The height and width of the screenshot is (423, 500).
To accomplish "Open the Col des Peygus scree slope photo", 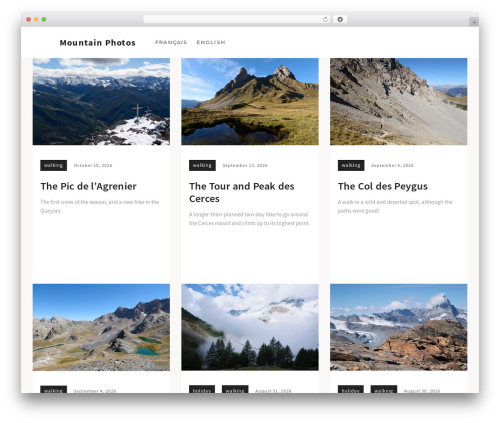I will tap(399, 102).
